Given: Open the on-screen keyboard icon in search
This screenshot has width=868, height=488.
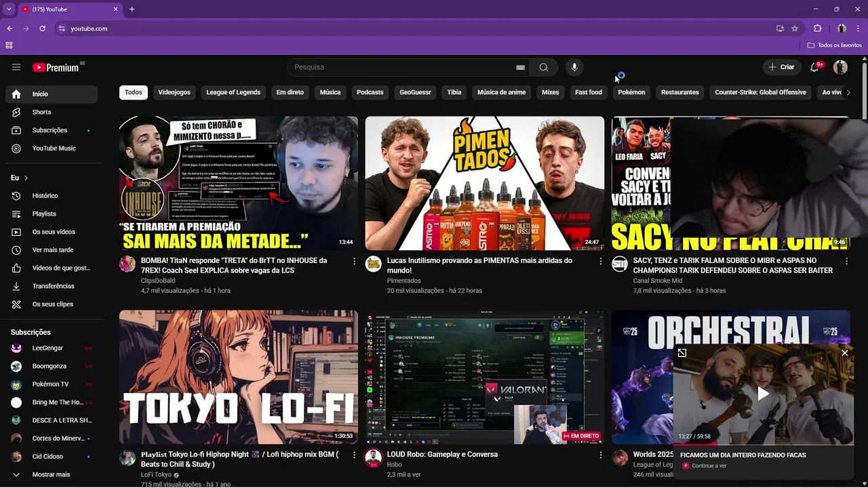Looking at the screenshot, I should (x=520, y=68).
